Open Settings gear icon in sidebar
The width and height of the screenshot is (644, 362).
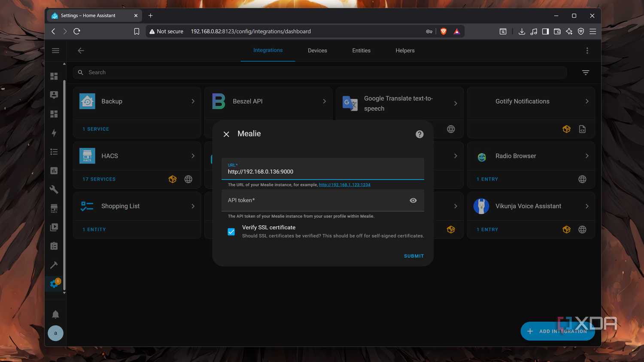[x=55, y=284]
